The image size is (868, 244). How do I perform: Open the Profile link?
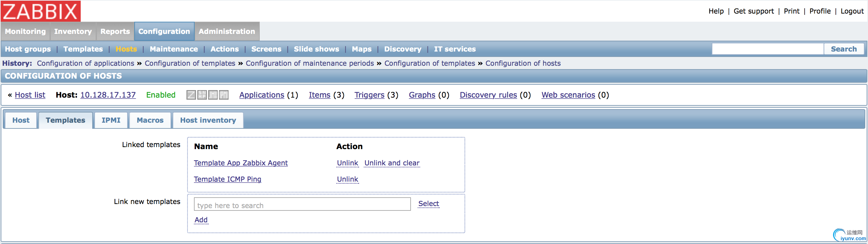[820, 11]
